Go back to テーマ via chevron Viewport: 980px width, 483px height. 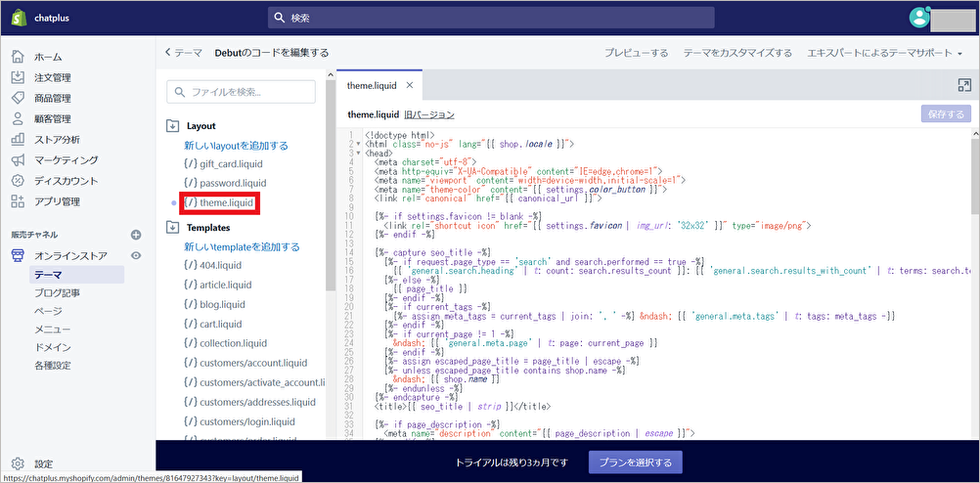(x=167, y=53)
